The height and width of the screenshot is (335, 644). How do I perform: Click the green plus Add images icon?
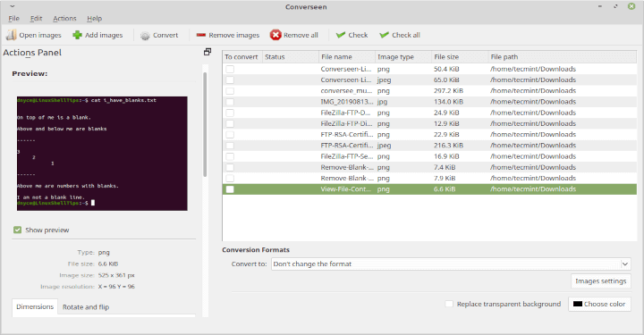[x=77, y=35]
